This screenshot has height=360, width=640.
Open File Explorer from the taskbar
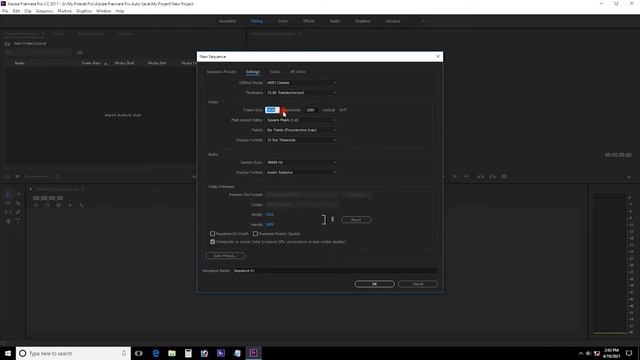point(172,353)
